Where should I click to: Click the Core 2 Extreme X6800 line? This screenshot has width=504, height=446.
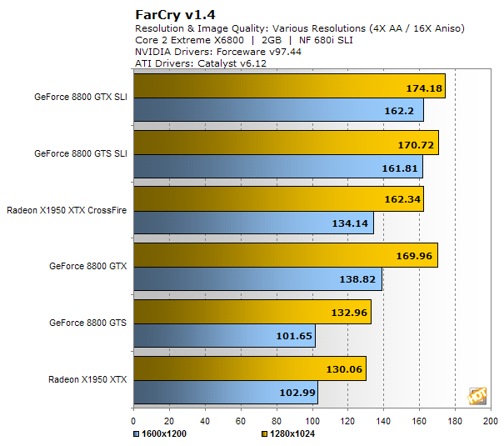[x=244, y=40]
